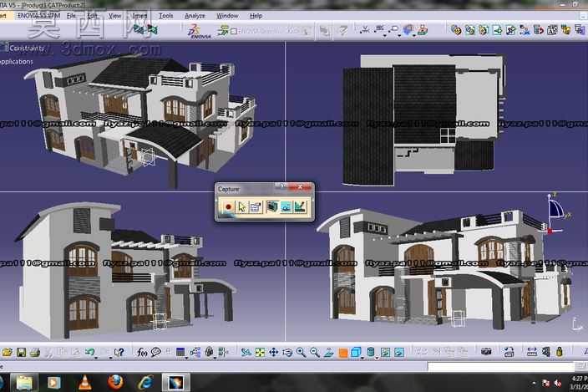
Task: Toggle Hide/Show on selection
Action: pyautogui.click(x=385, y=352)
